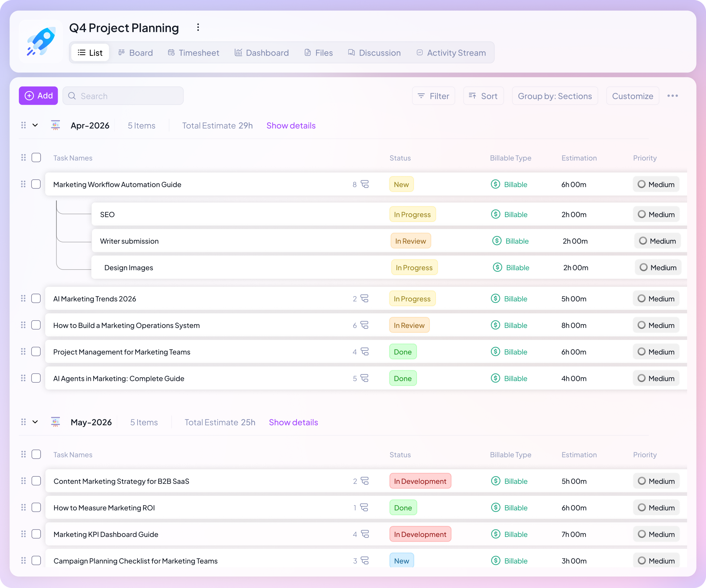Open subtasks icon for Content Marketing Strategy for B2B SaaS
The width and height of the screenshot is (706, 588).
(365, 481)
